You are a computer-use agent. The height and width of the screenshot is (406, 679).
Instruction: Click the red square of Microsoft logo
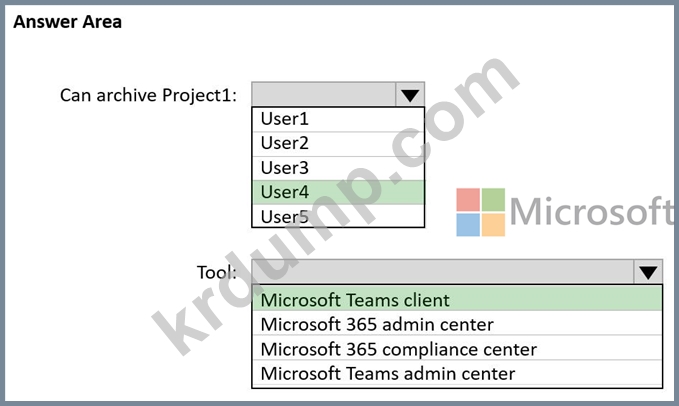tap(468, 198)
